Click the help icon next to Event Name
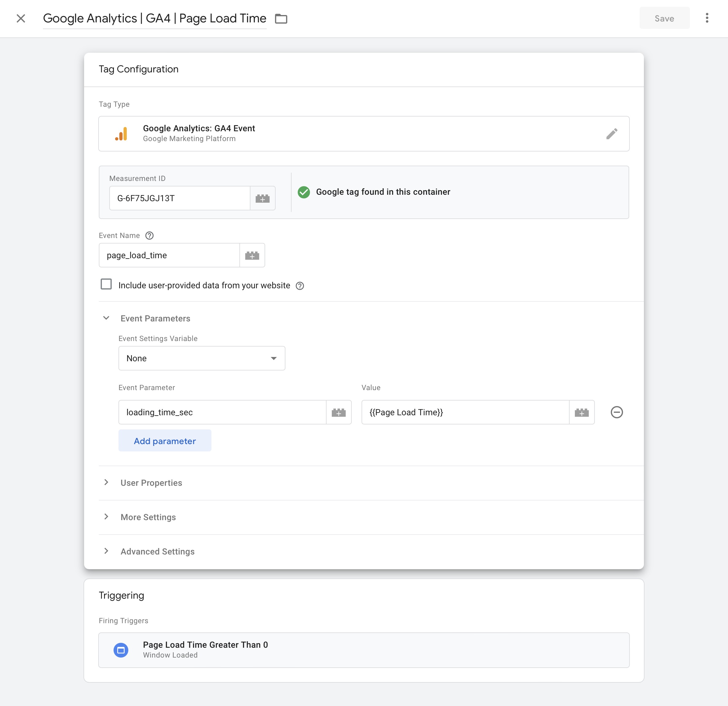Screen dimensions: 728x706 (149, 235)
